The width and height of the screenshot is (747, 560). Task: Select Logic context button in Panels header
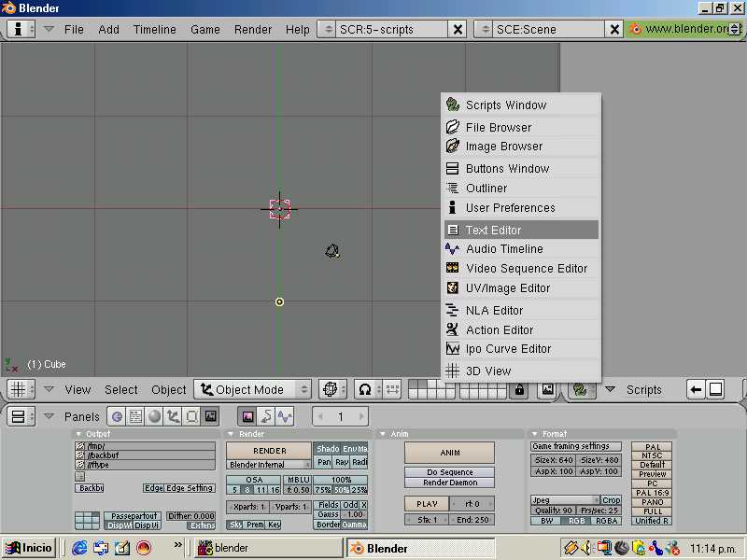pyautogui.click(x=117, y=416)
